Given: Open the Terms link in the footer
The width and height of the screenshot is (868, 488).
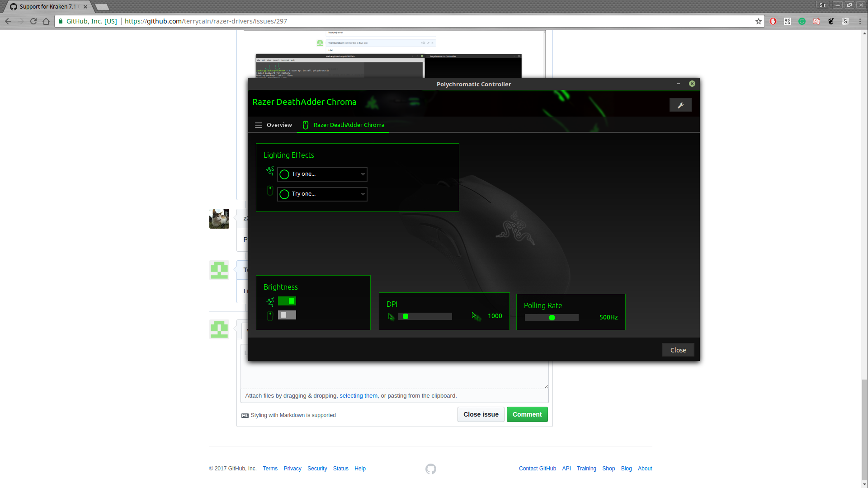Looking at the screenshot, I should click(x=270, y=469).
